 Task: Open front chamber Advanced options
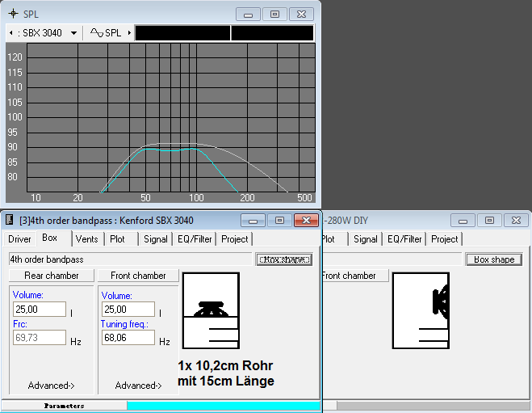pos(138,386)
